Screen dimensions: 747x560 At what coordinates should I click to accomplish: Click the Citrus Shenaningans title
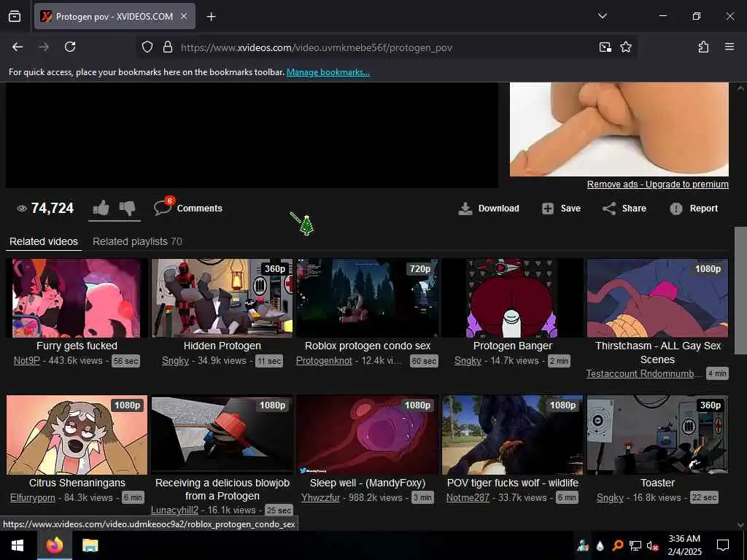pyautogui.click(x=77, y=483)
